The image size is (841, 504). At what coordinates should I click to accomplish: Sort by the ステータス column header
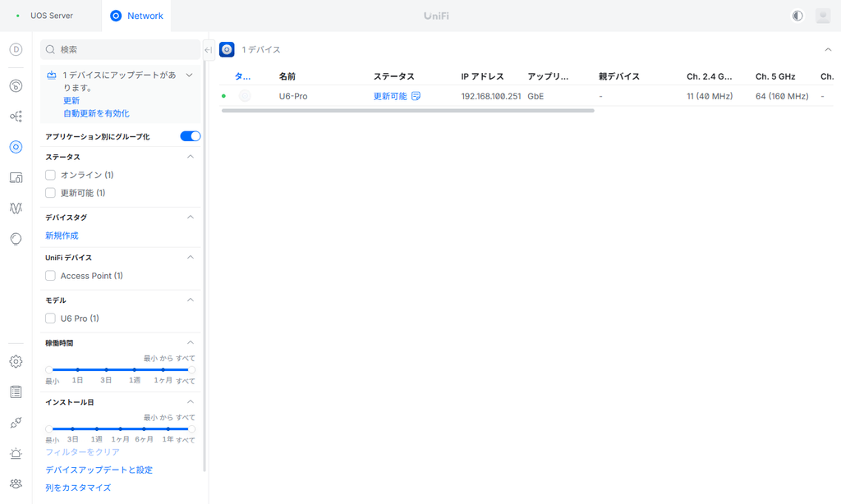click(393, 76)
